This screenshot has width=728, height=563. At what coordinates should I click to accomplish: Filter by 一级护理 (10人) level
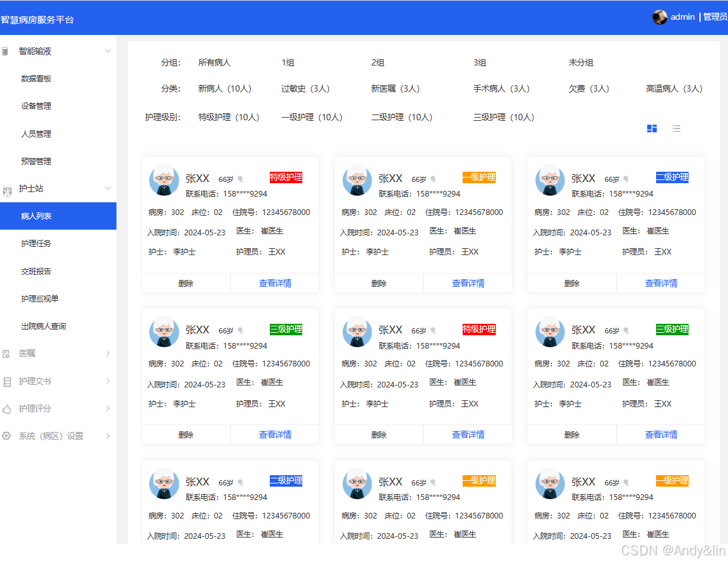point(312,118)
